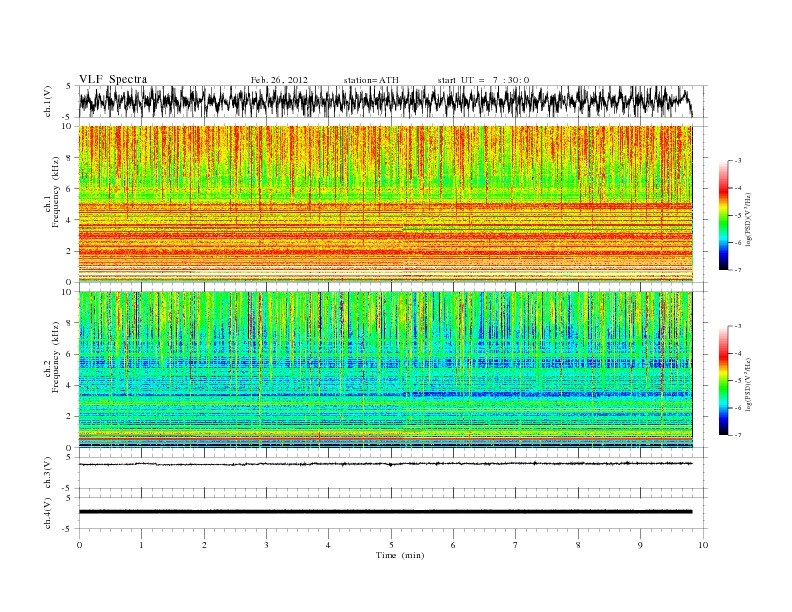Image resolution: width=792 pixels, height=612 pixels.
Task: Click the "ch.1(V)" vertical axis label
Action: pyautogui.click(x=48, y=101)
